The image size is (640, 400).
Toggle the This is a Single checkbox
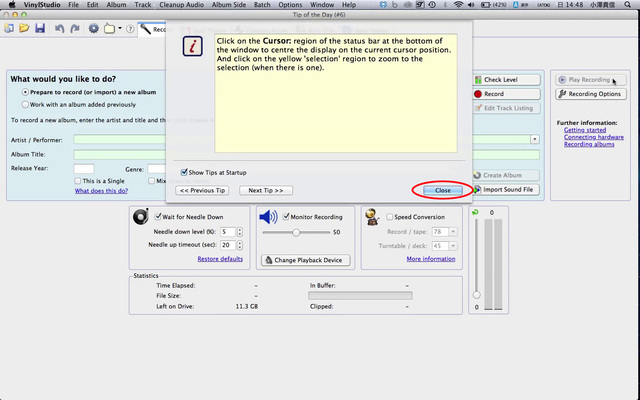78,181
